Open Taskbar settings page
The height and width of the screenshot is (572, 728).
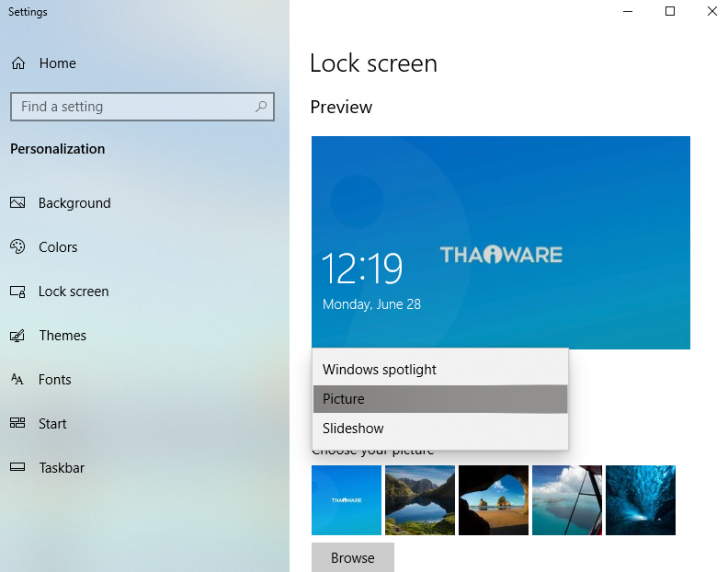click(62, 468)
